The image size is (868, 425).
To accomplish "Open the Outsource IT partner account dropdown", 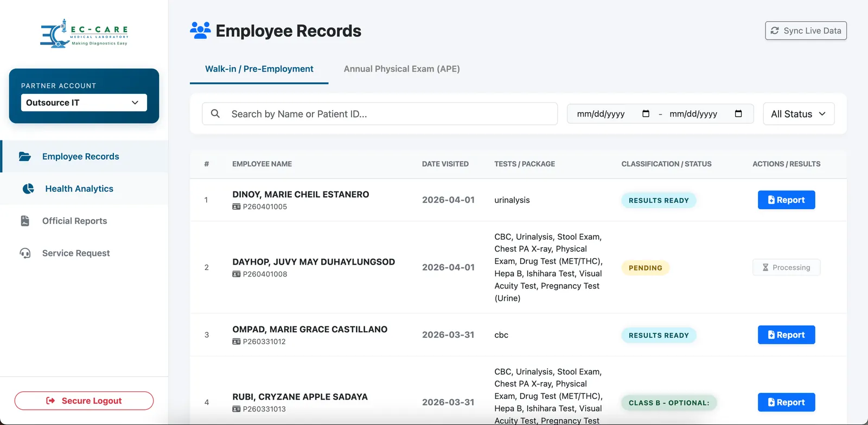I will pyautogui.click(x=84, y=102).
